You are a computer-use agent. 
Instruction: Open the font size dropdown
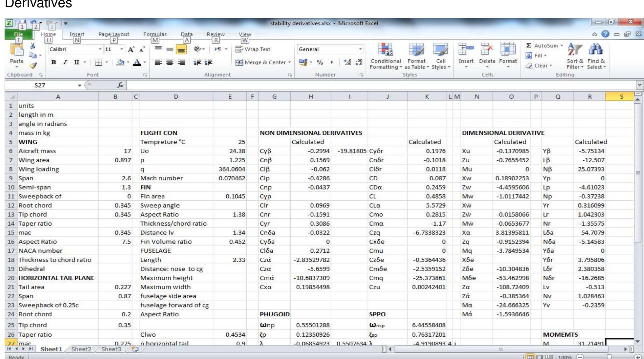click(122, 49)
